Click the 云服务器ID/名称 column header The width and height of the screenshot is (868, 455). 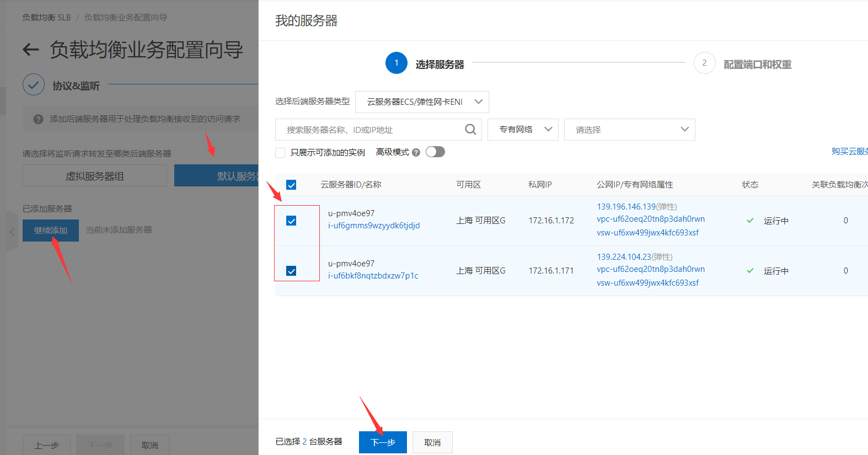coord(351,185)
